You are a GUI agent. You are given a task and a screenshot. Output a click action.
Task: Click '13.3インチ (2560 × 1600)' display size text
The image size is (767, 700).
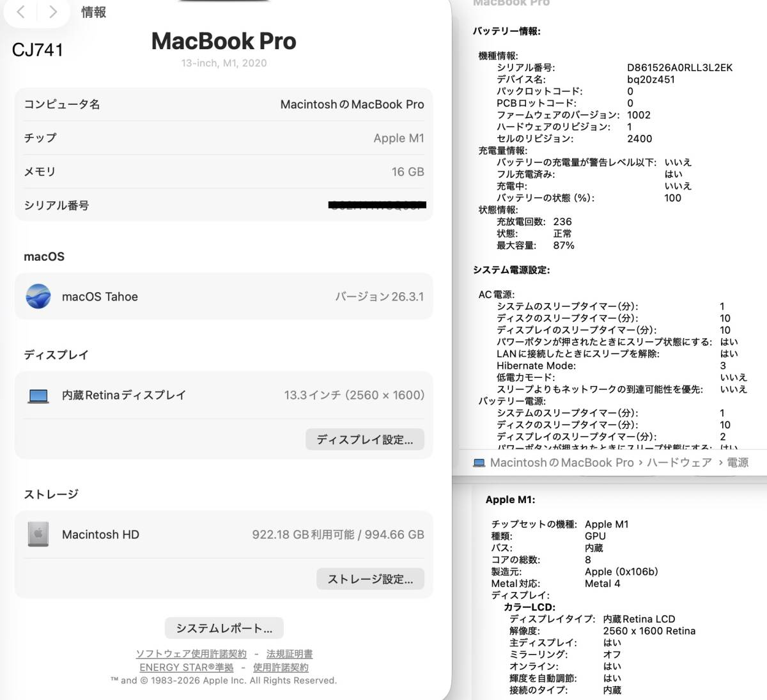(x=354, y=395)
